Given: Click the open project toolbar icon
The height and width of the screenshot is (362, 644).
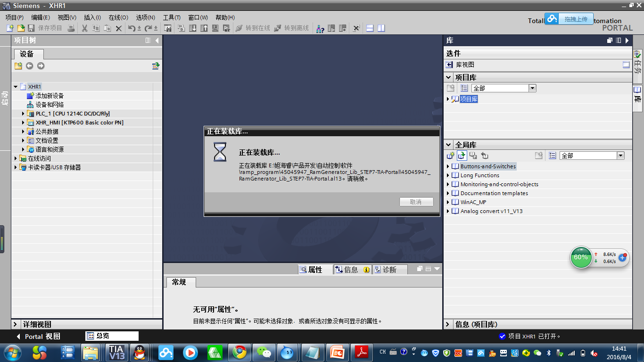Looking at the screenshot, I should [x=21, y=28].
